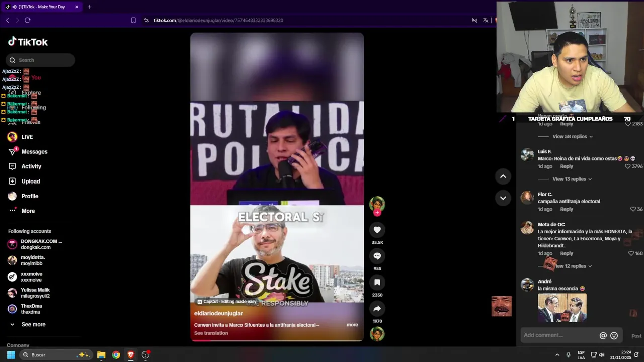The width and height of the screenshot is (644, 362).
Task: Click the Add comment field
Action: coord(559,335)
